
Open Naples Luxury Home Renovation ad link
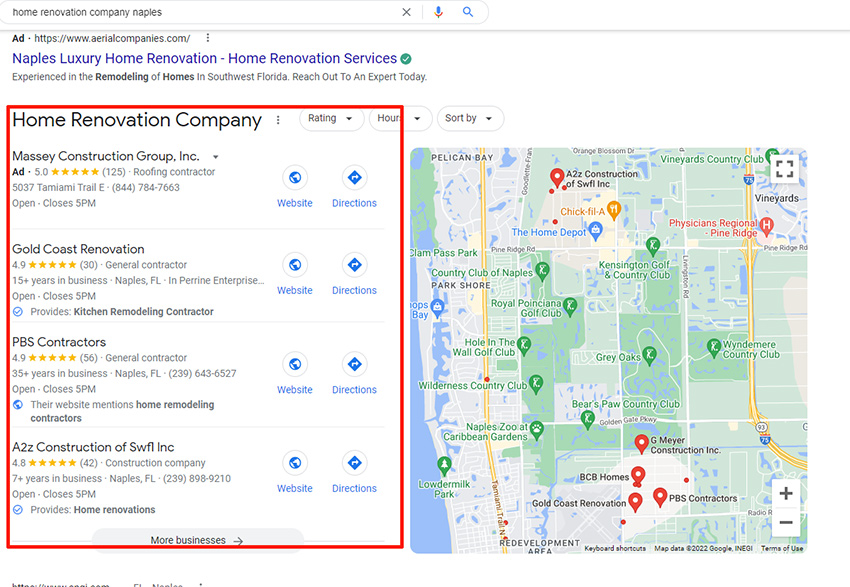coord(204,58)
